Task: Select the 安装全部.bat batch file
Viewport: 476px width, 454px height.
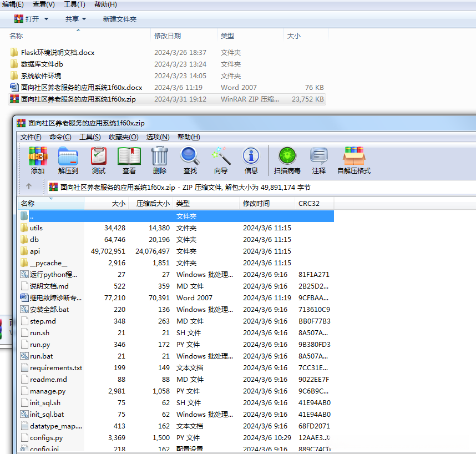Action: pos(49,310)
